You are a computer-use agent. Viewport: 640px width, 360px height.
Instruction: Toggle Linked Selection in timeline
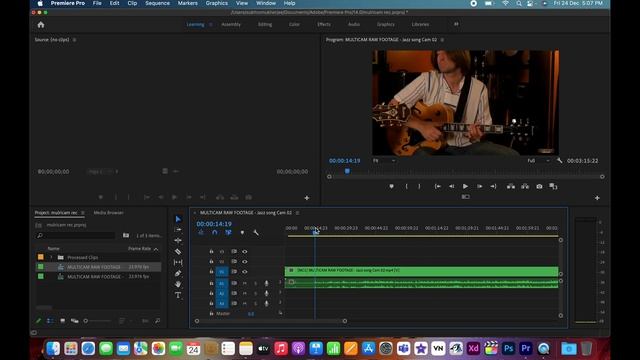click(228, 232)
